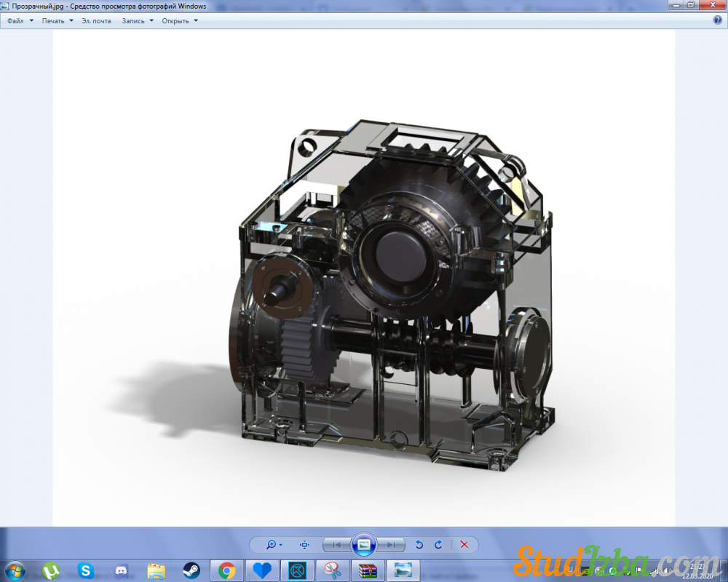Image resolution: width=728 pixels, height=582 pixels.
Task: Expand the Файл dropdown arrow
Action: coord(31,20)
